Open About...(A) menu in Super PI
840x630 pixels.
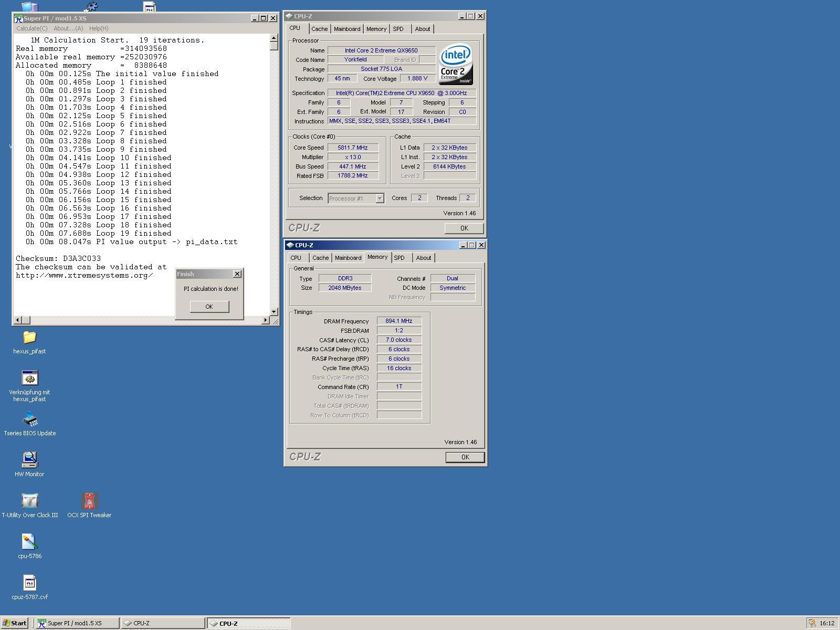tap(68, 28)
